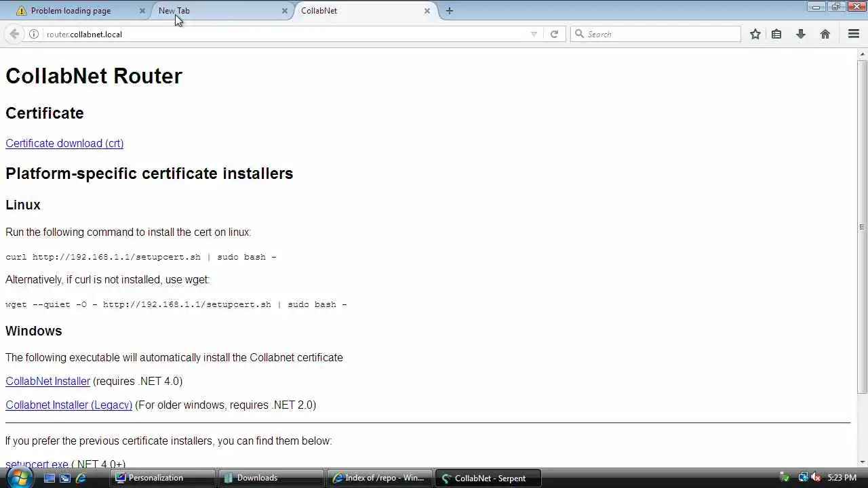The image size is (868, 488).
Task: Switch to Personalization taskbar window
Action: pos(163,478)
